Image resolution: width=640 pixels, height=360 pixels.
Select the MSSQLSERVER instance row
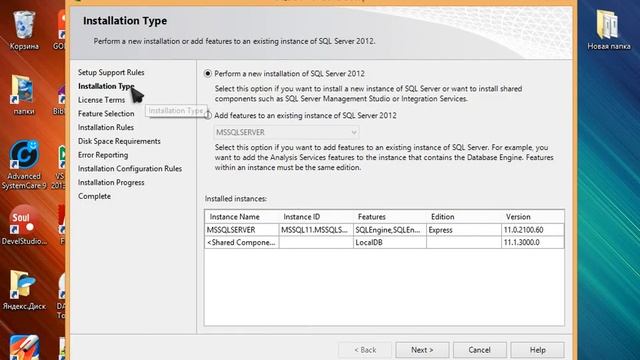click(384, 230)
